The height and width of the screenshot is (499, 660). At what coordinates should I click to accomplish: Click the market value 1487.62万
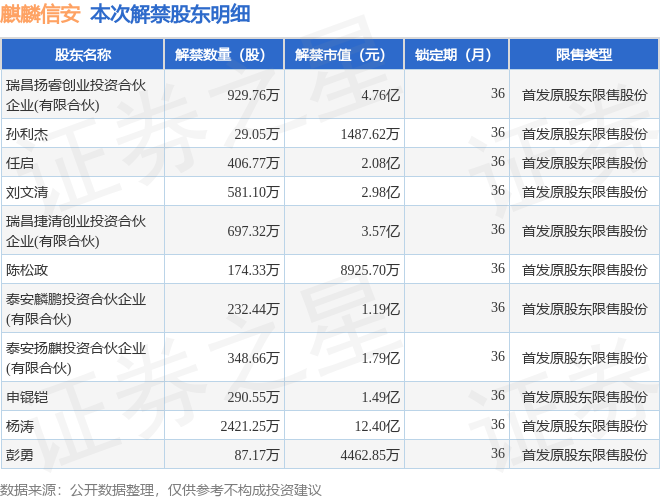click(x=370, y=134)
